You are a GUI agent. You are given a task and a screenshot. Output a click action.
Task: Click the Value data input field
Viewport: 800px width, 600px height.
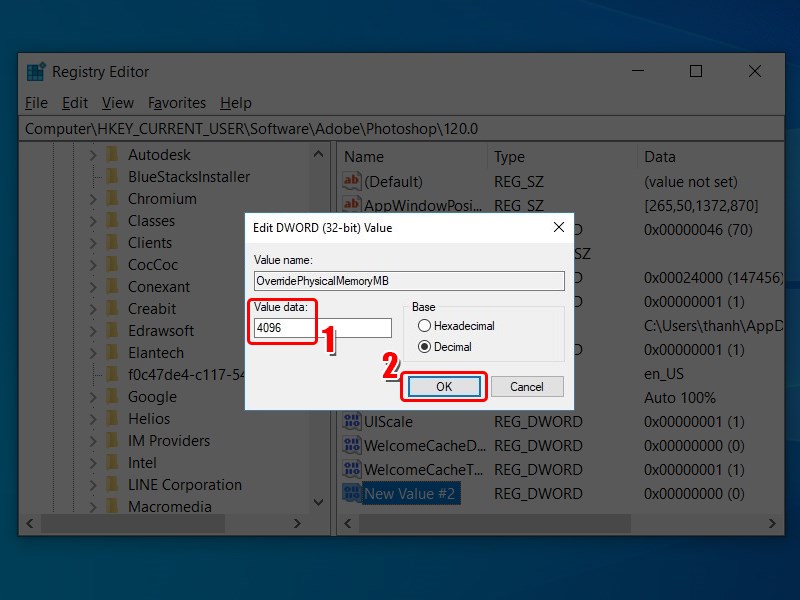click(x=322, y=328)
